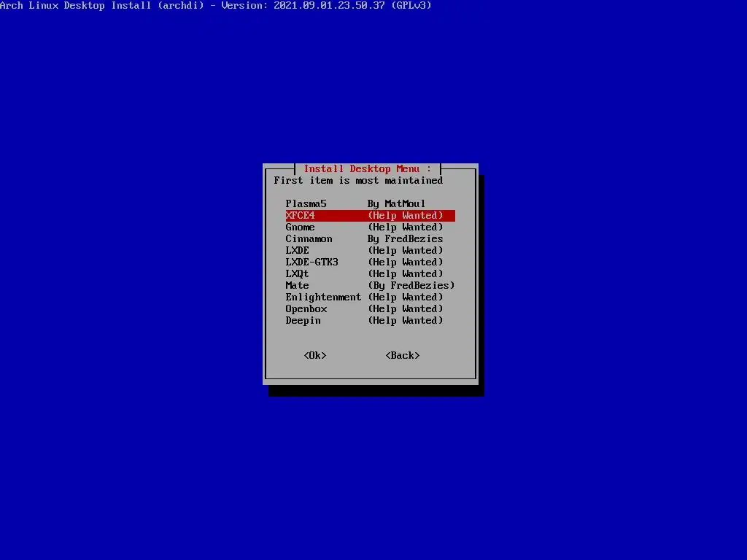
Task: Click "(Help Wanted)" next to Deepin
Action: coord(406,321)
